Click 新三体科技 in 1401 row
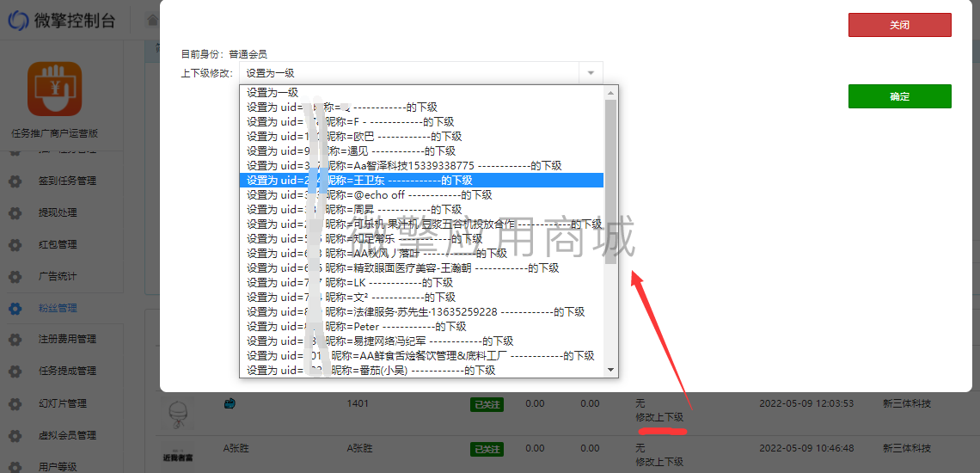Screen dimensions: 980x473 907,403
